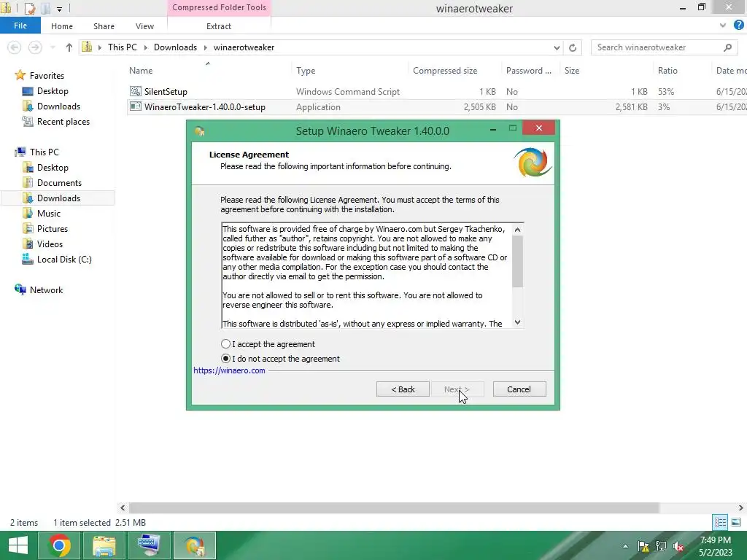Image resolution: width=747 pixels, height=560 pixels.
Task: Expand the arrow after 'This PC' breadcrumb
Action: click(x=145, y=47)
